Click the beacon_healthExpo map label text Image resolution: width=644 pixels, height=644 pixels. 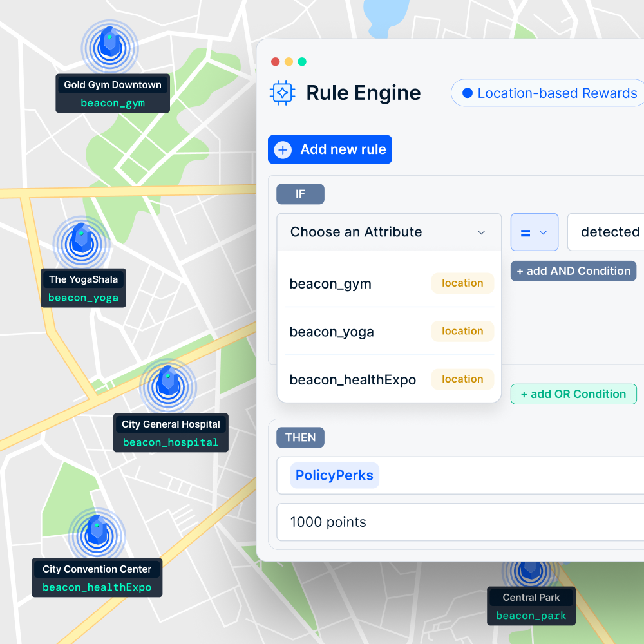[x=97, y=587]
